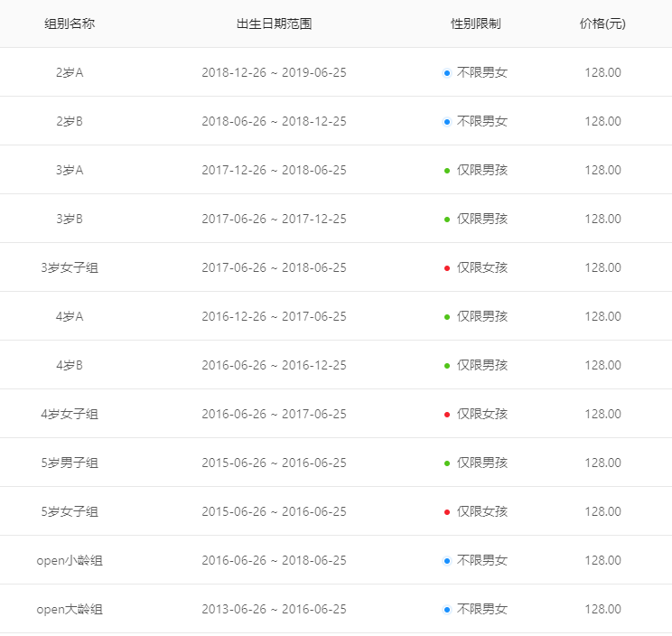
Task: Select the 5岁女子组 group name cell
Action: pyautogui.click(x=70, y=512)
